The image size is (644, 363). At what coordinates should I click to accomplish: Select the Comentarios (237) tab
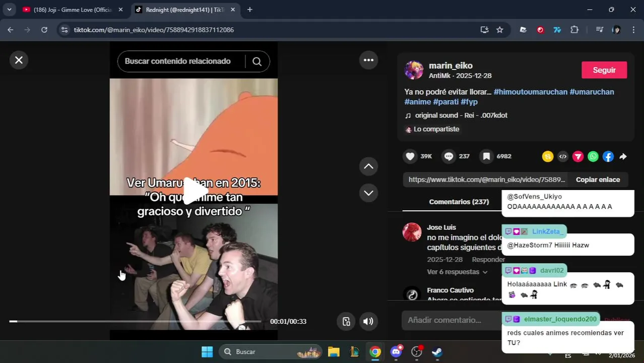click(459, 202)
